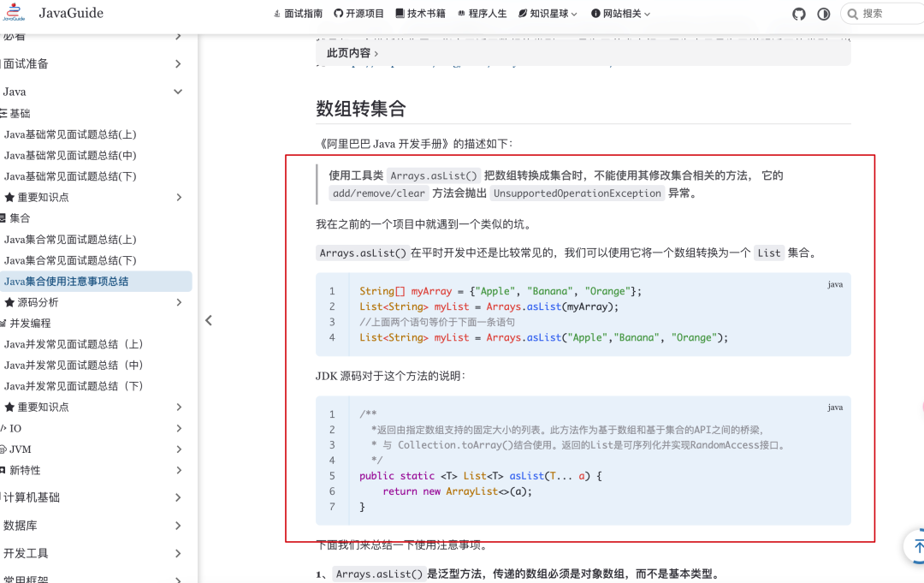Screen dimensions: 924x583
Task: Open Java基础常见面试题总结(中)
Action: pyautogui.click(x=70, y=156)
